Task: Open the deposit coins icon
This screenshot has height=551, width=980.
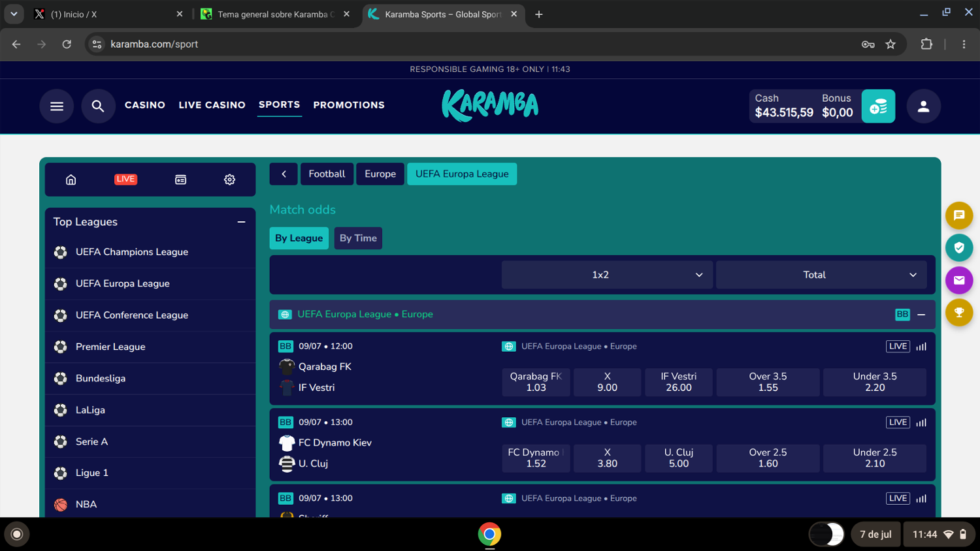Action: (878, 106)
